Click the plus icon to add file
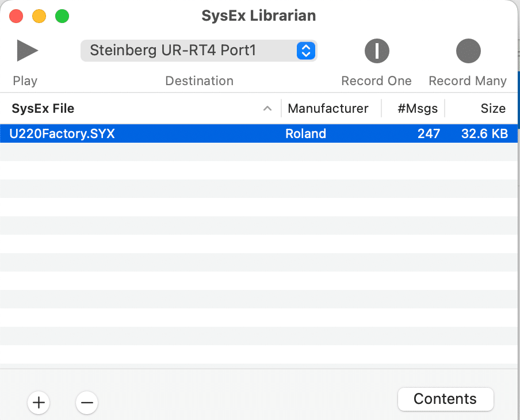The width and height of the screenshot is (520, 420). pyautogui.click(x=39, y=403)
